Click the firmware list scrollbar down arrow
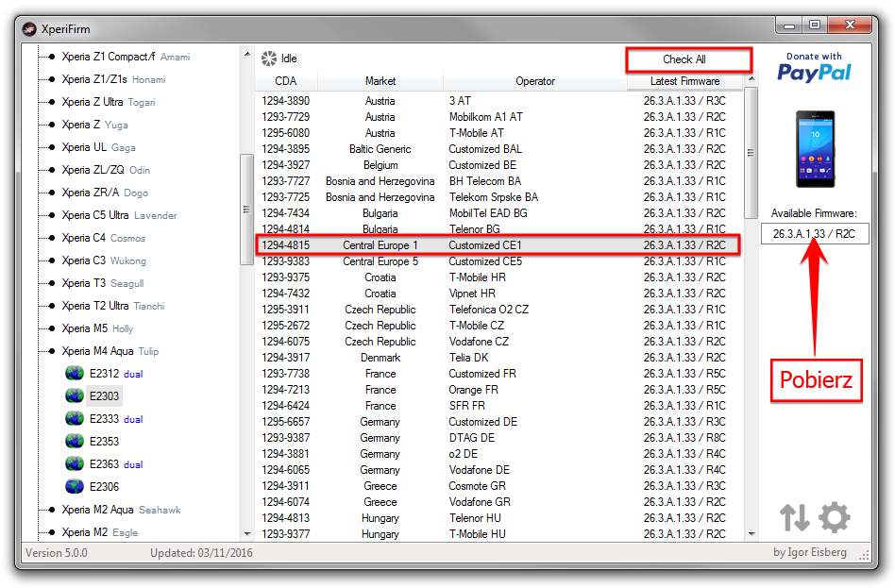This screenshot has height=588, width=895. (x=751, y=534)
